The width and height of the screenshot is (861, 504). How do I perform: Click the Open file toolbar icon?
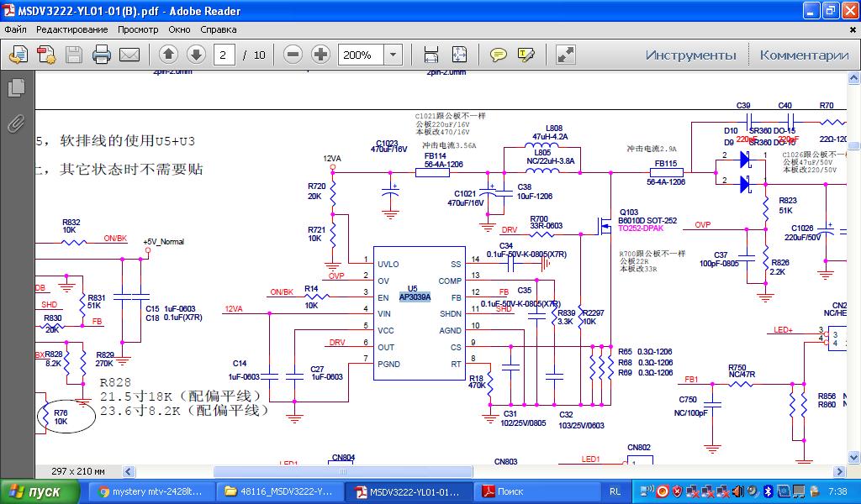click(x=18, y=55)
